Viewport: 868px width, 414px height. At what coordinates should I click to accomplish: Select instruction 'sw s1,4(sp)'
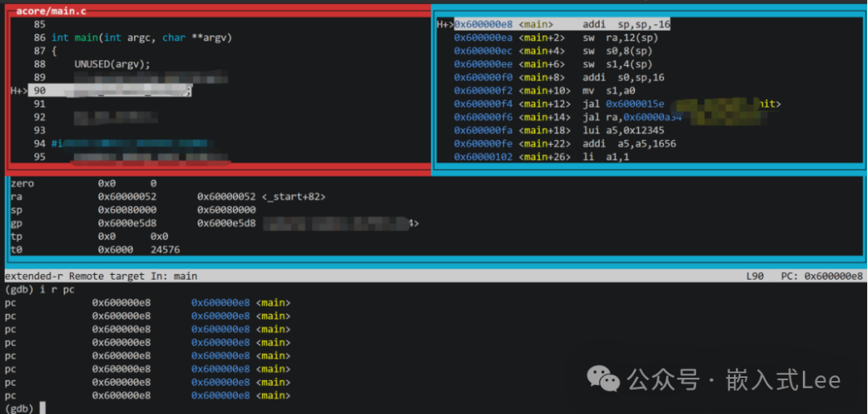tap(617, 64)
